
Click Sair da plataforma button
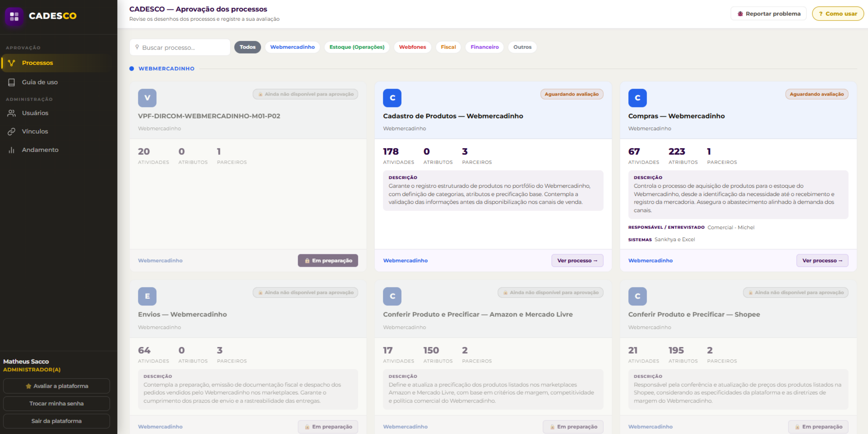(56, 421)
